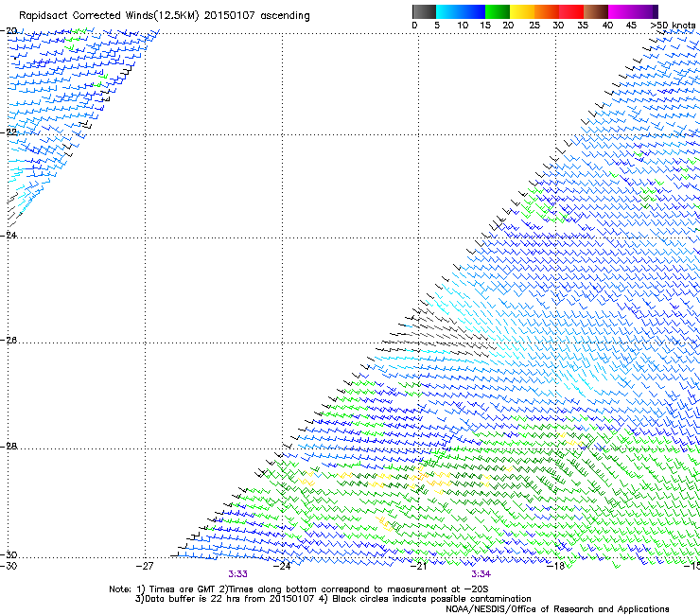
Task: Click the -24 longitude axis label
Action: (x=282, y=566)
